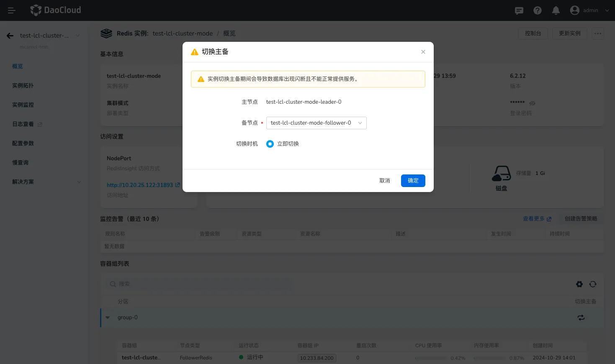Screen dimensions: 615x364
Task: Open the messages chat icon
Action: click(x=519, y=10)
